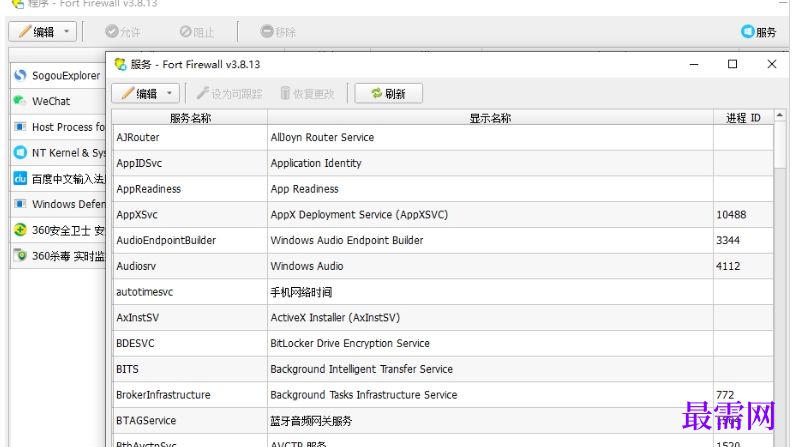Close the Services window

pyautogui.click(x=771, y=64)
